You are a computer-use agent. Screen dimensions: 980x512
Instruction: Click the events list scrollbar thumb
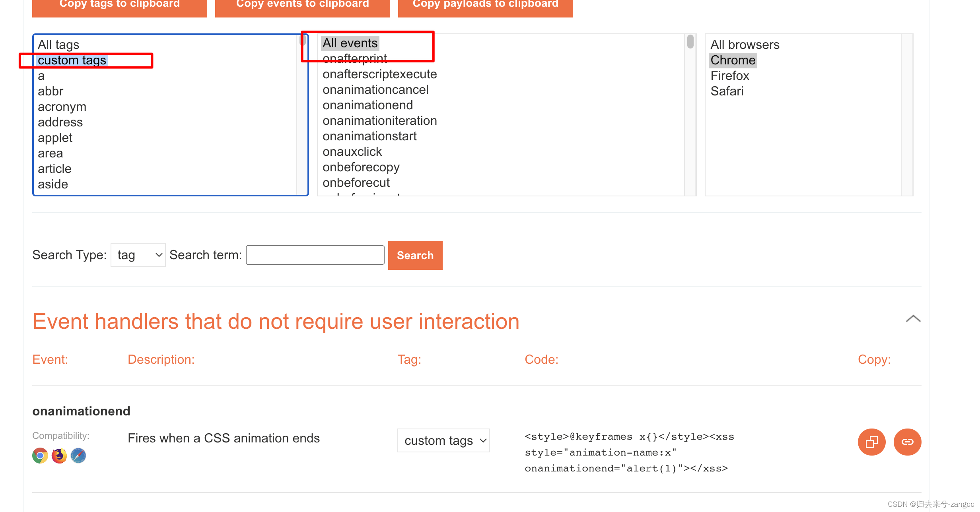pos(690,42)
